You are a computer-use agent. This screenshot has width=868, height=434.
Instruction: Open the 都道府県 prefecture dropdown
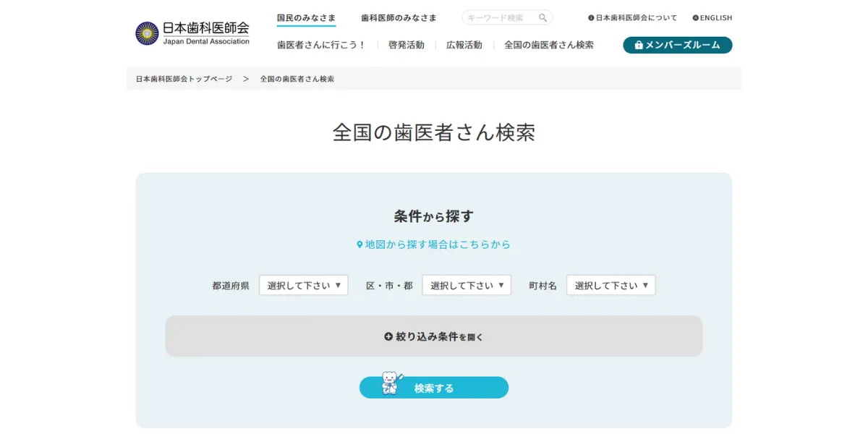click(304, 285)
